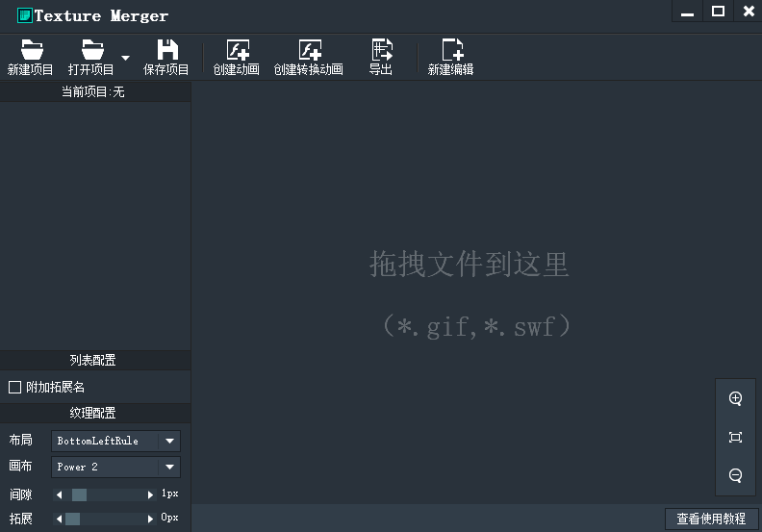
Task: Click the 新建编辑 new edit icon
Action: click(452, 50)
